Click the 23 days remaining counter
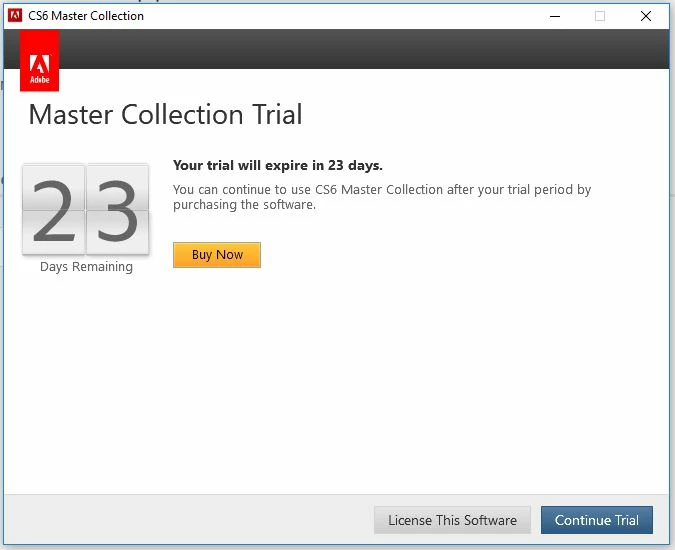 pos(86,209)
